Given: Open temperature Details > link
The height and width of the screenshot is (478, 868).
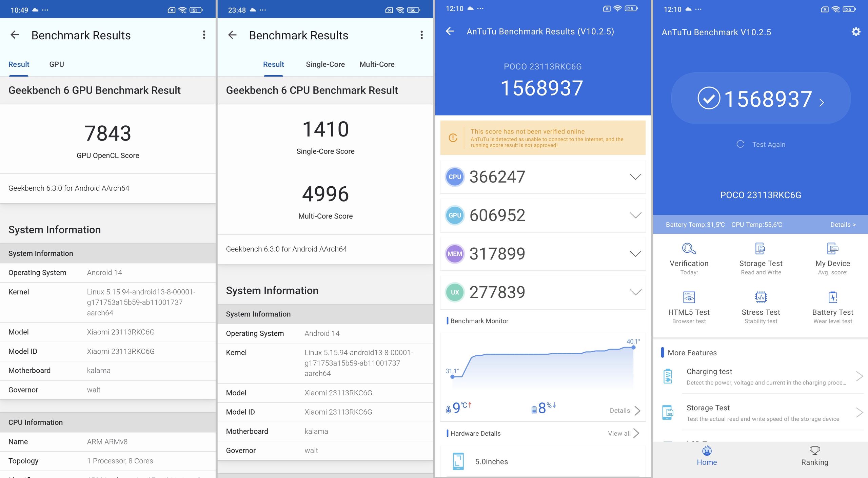Looking at the screenshot, I should point(843,225).
